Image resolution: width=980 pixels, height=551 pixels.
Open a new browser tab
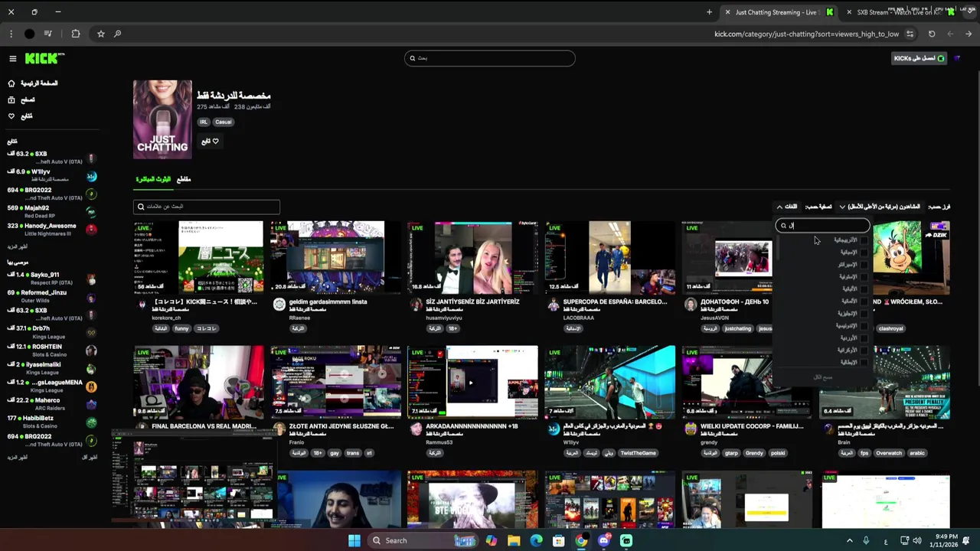click(709, 12)
